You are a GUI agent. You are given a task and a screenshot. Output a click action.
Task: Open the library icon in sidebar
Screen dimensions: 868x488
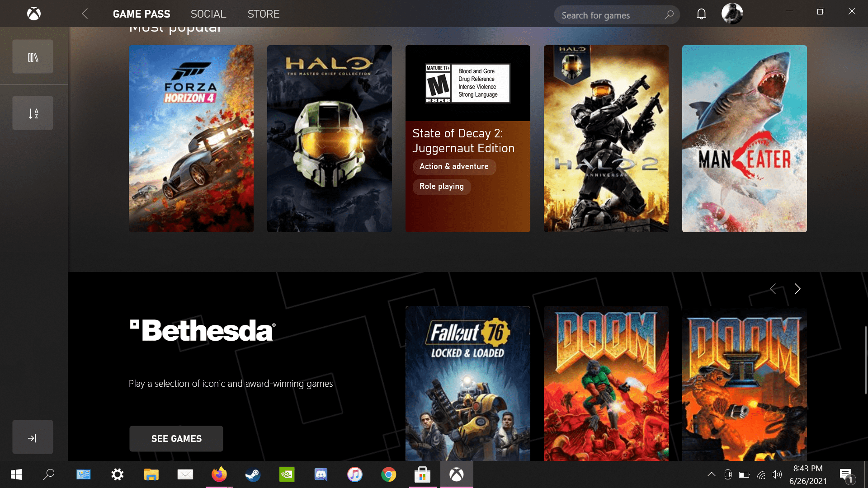[33, 57]
